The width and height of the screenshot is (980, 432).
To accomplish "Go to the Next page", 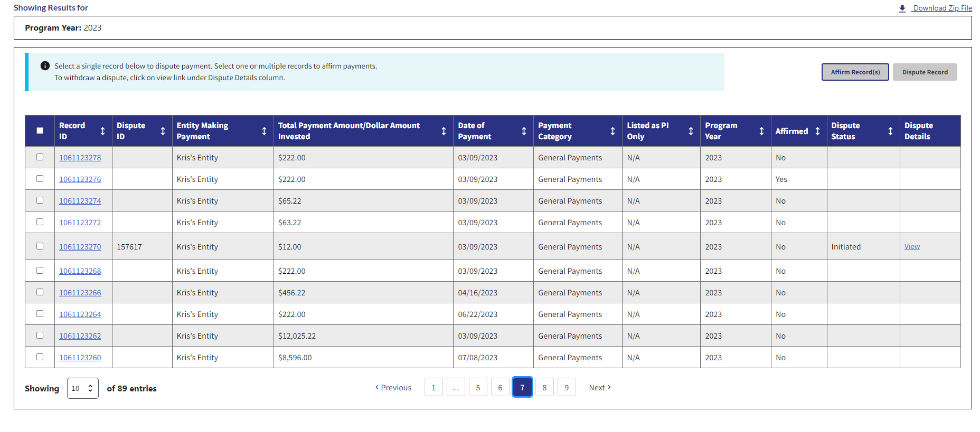I will click(x=600, y=388).
